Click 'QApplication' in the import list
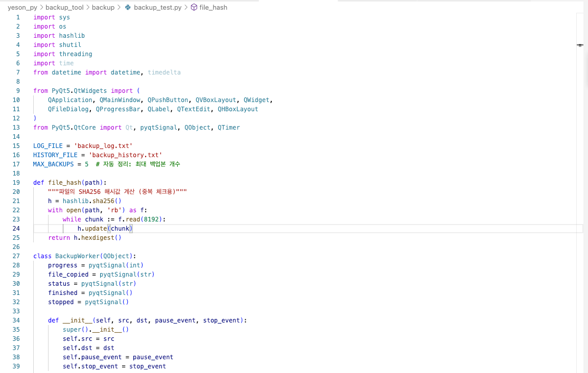Screen dimensions: 588x373 [x=70, y=100]
